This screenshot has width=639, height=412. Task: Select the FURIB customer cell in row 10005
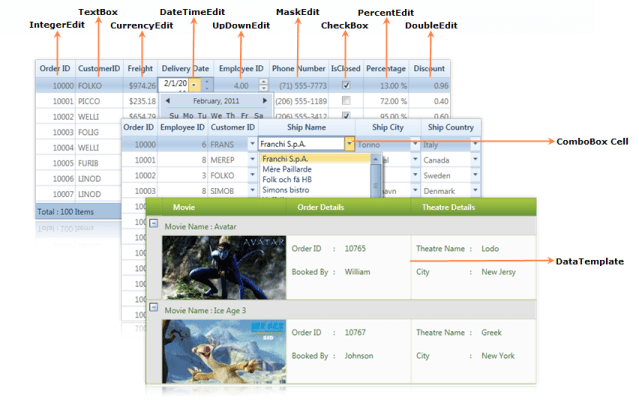[x=98, y=163]
